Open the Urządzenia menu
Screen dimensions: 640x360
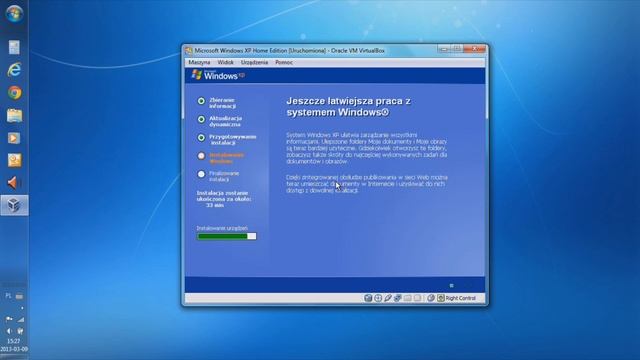click(254, 62)
